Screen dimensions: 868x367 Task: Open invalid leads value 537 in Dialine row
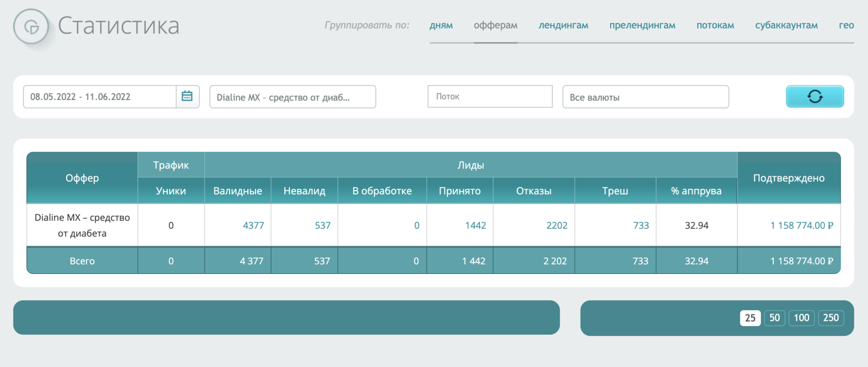point(322,226)
